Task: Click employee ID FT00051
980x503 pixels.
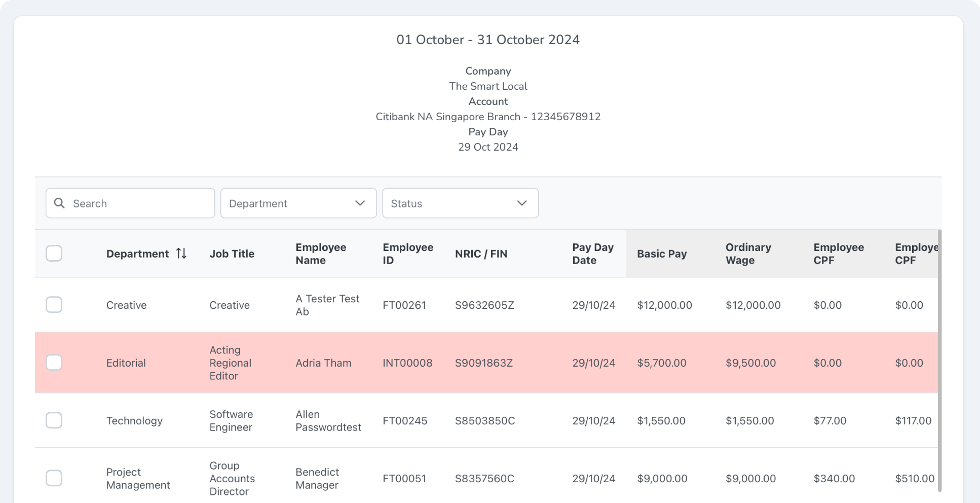Action: [x=404, y=479]
